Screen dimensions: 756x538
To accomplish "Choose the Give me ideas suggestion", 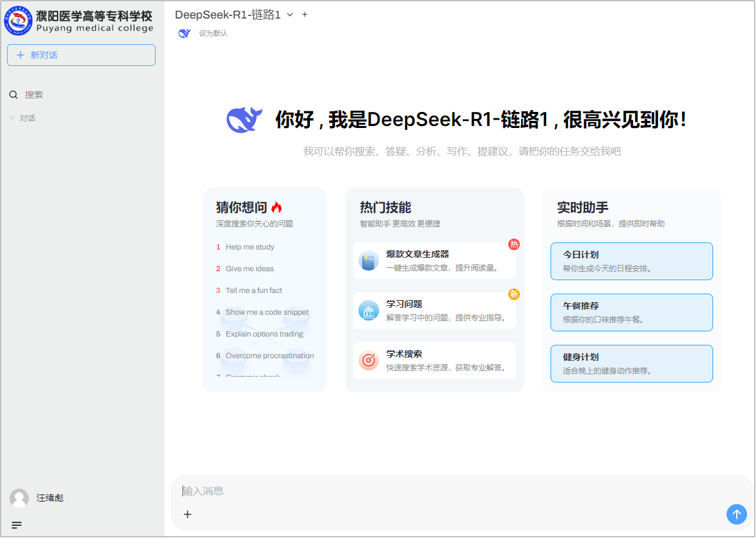I will click(x=249, y=269).
